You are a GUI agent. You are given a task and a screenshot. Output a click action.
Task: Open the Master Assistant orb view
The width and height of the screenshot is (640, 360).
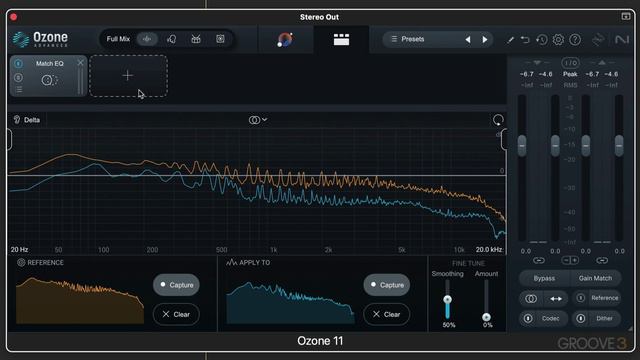(x=285, y=40)
